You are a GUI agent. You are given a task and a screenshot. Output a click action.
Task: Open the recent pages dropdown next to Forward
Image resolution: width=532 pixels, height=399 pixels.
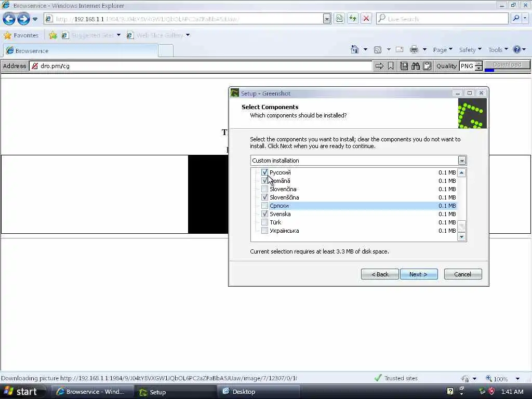click(35, 19)
